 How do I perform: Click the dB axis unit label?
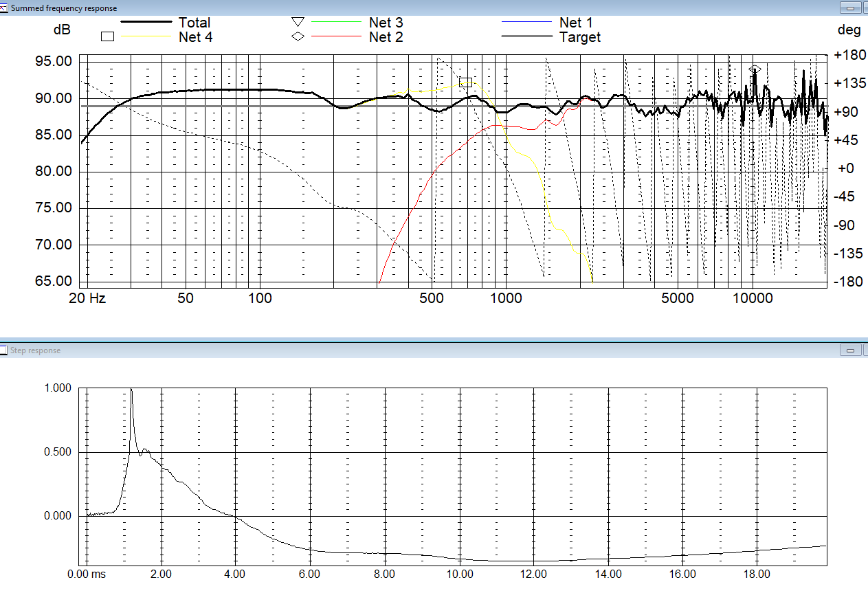(62, 30)
